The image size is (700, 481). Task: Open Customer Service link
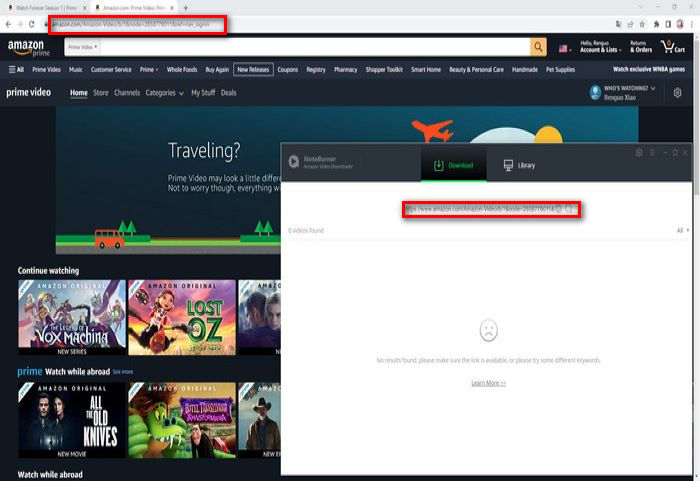click(111, 69)
